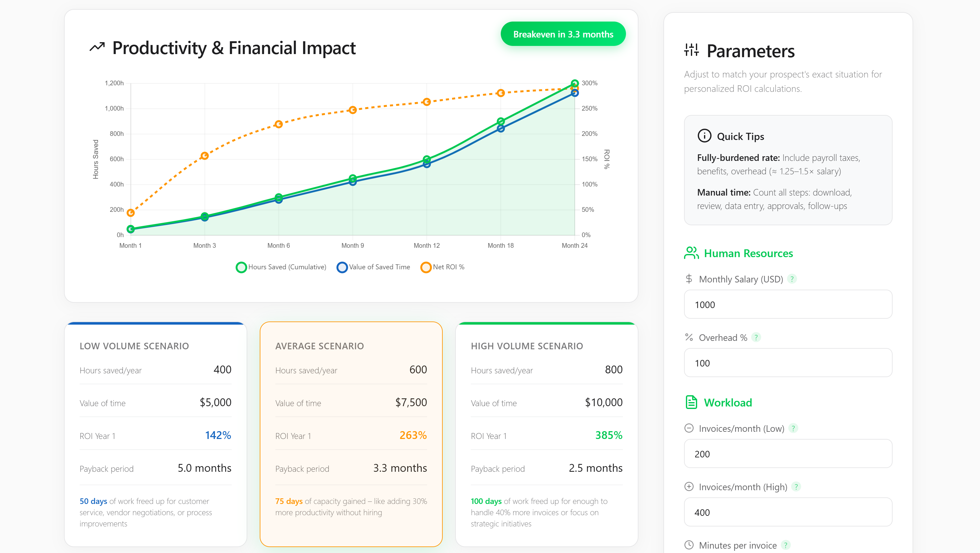The width and height of the screenshot is (980, 553).
Task: Click the Parameters sliders icon
Action: click(x=691, y=50)
